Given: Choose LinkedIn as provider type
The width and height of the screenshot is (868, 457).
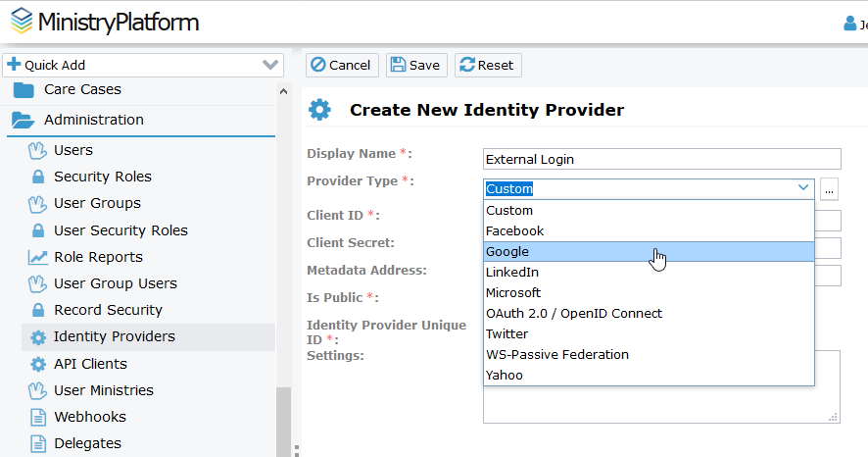Looking at the screenshot, I should [x=649, y=272].
